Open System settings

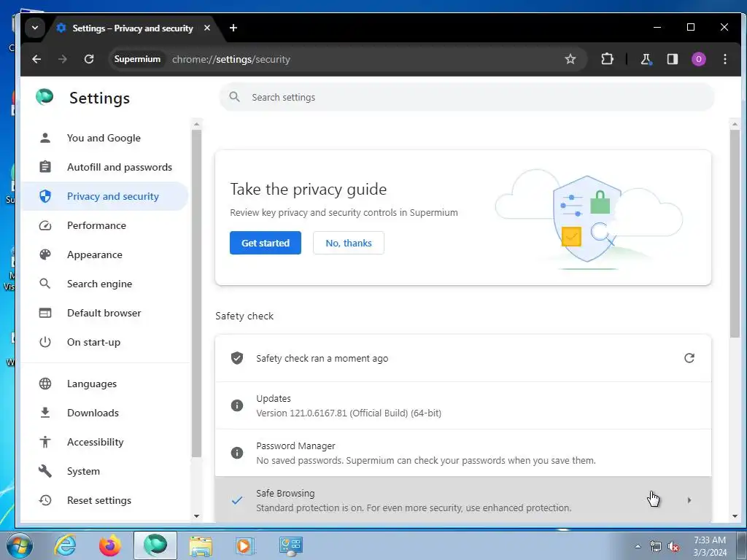104,471
